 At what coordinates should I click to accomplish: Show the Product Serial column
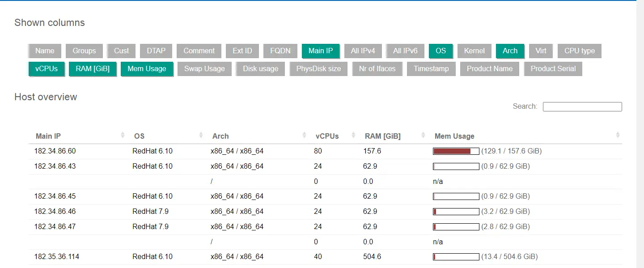tap(553, 69)
